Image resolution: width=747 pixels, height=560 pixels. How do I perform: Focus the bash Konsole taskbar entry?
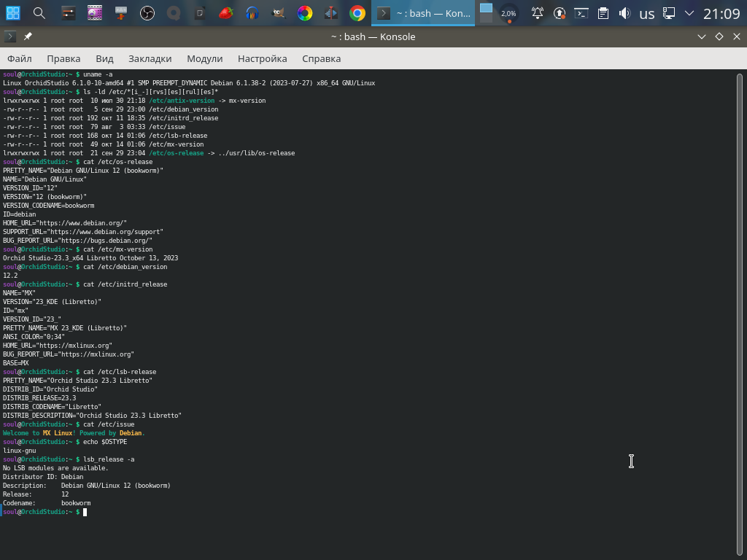click(x=423, y=13)
